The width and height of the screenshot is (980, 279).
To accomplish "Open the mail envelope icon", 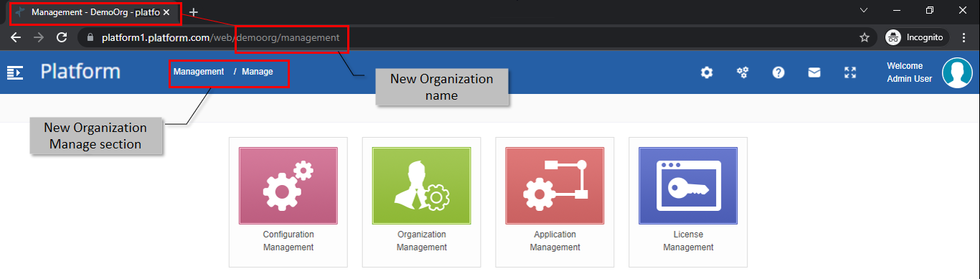I will [x=814, y=72].
